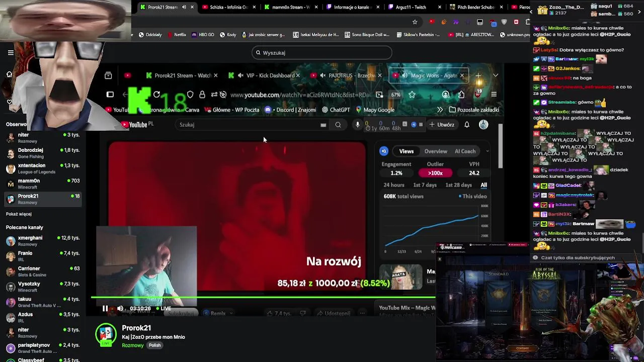Screen dimensions: 644x362
Task: Click the YouTube Szukaj search box
Action: [x=252, y=125]
